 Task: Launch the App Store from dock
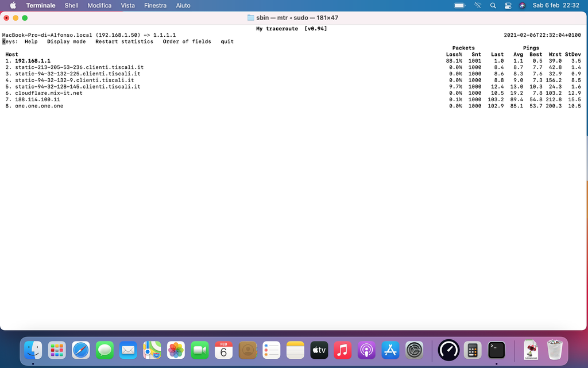[x=390, y=349]
